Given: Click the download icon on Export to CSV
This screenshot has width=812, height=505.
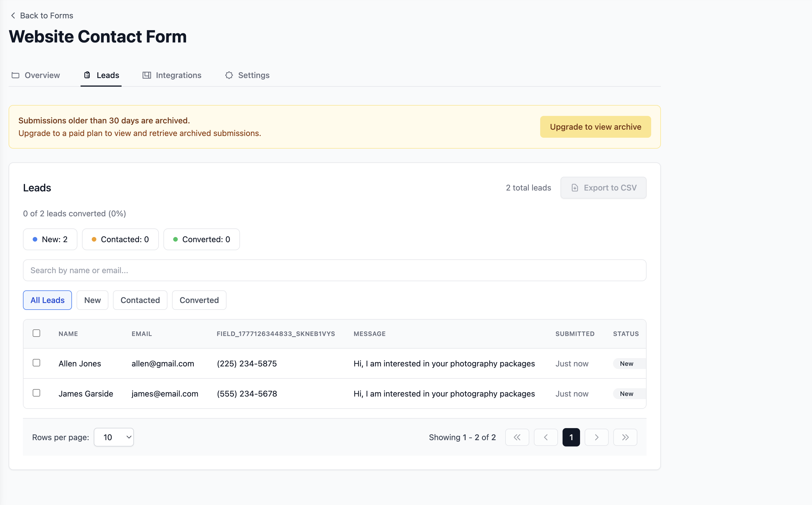Looking at the screenshot, I should [575, 188].
